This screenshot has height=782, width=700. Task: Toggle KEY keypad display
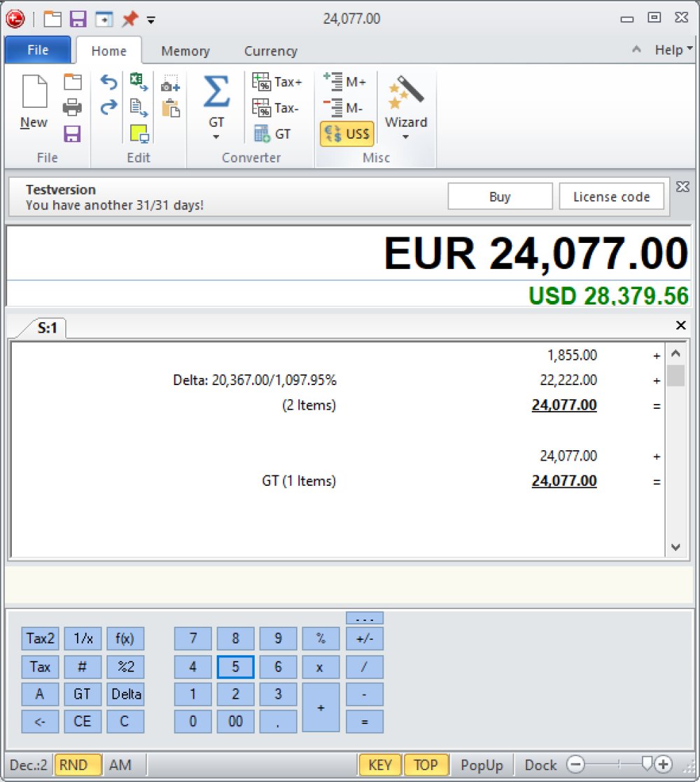(380, 764)
